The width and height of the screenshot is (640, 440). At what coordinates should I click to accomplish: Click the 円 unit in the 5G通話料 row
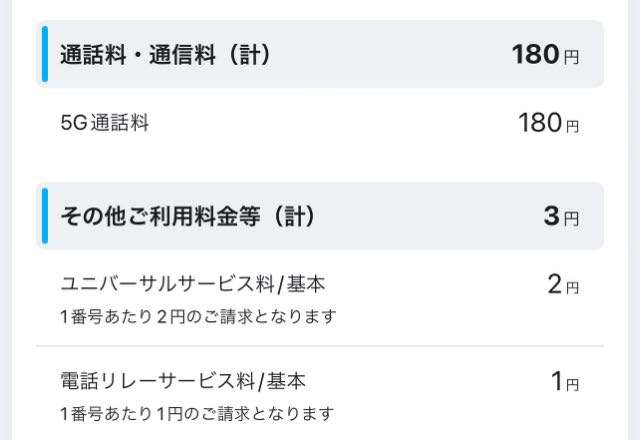(x=572, y=127)
